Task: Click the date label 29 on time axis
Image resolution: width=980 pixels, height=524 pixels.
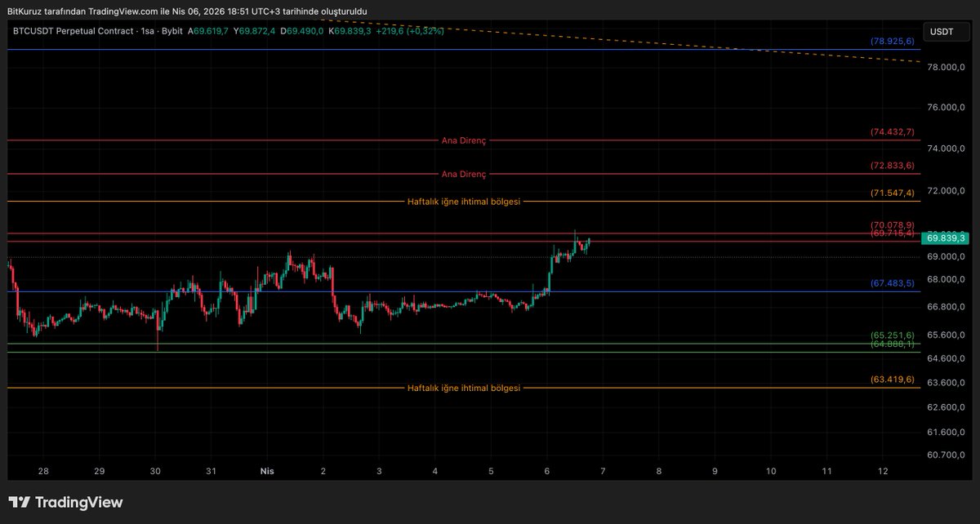Action: pos(100,472)
